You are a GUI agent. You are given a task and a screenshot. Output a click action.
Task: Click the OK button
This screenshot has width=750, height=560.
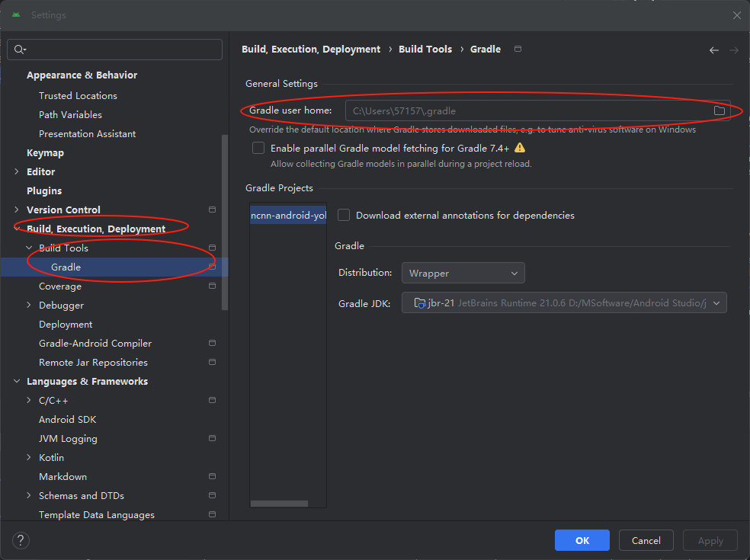tap(582, 540)
